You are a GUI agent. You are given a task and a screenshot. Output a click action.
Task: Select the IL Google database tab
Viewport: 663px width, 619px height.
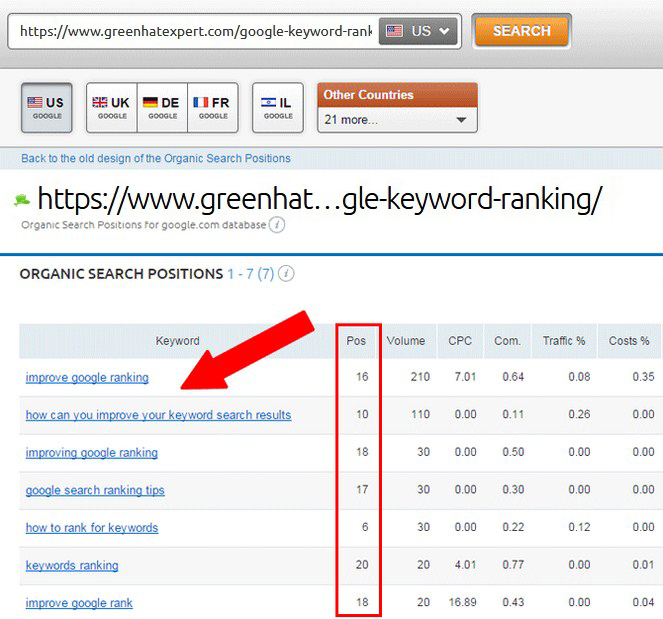[x=278, y=107]
